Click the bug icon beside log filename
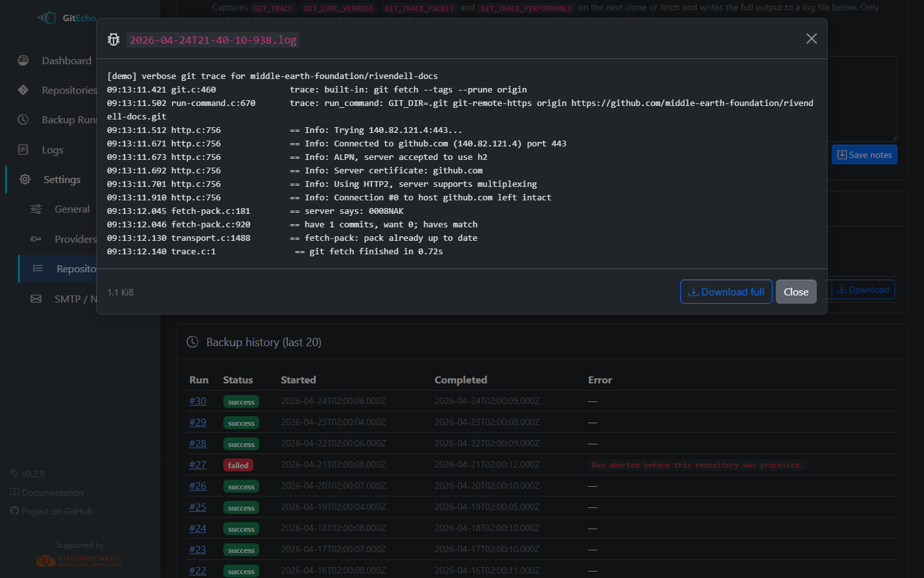 point(114,40)
